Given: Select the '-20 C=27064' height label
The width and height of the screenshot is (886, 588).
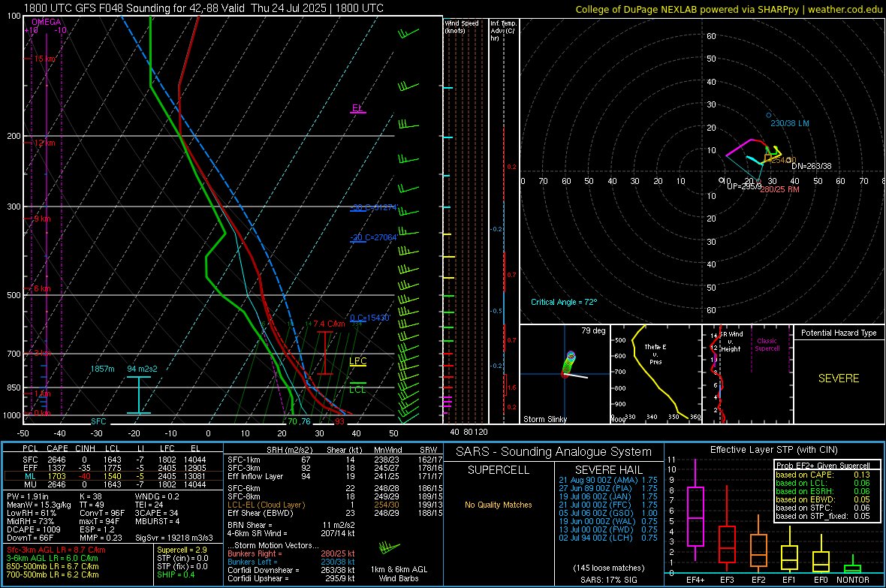Looking at the screenshot, I should pos(373,237).
